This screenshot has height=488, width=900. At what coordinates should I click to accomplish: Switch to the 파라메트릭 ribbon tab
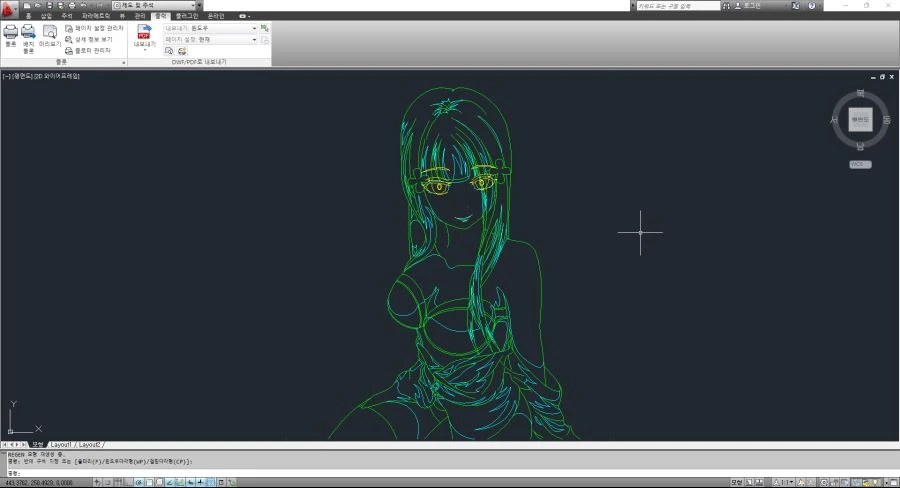96,16
